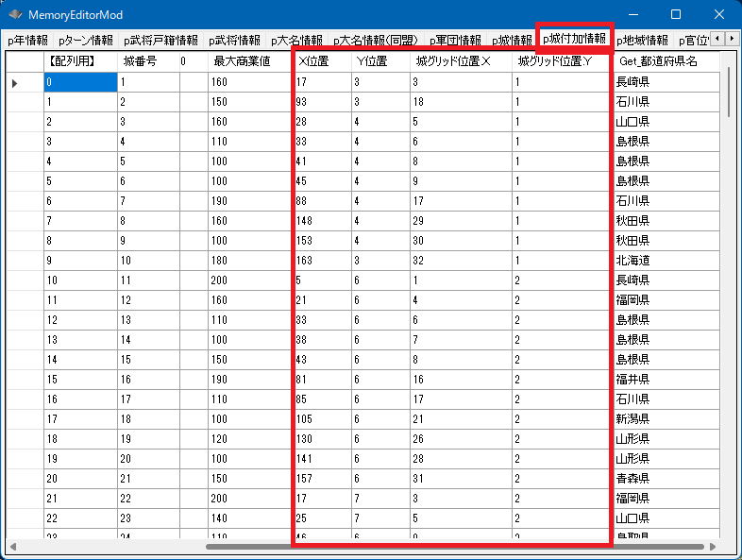Open the p大名情報(同盟) tab

click(375, 41)
